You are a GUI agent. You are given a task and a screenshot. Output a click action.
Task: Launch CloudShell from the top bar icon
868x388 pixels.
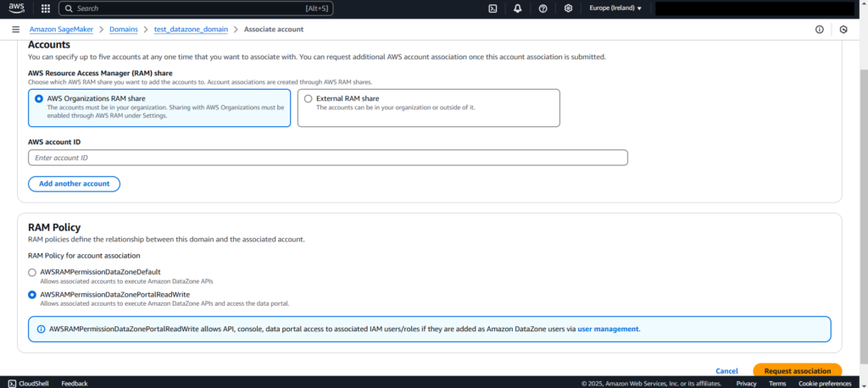(492, 8)
